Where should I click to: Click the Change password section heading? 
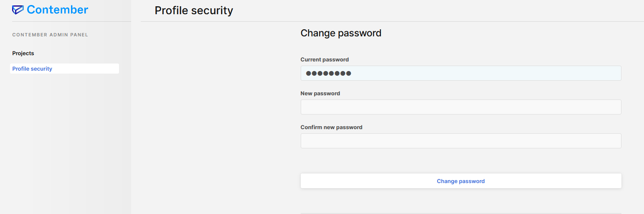(x=341, y=33)
